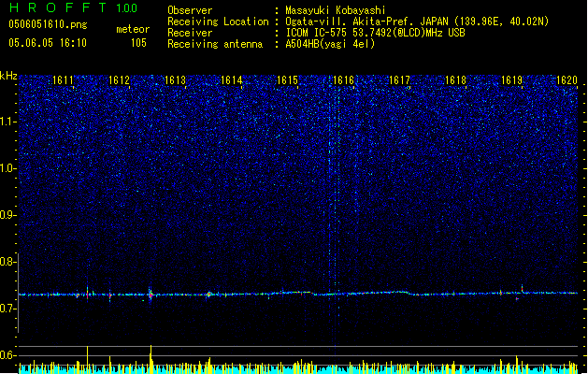Click time marker 1617

coord(400,79)
